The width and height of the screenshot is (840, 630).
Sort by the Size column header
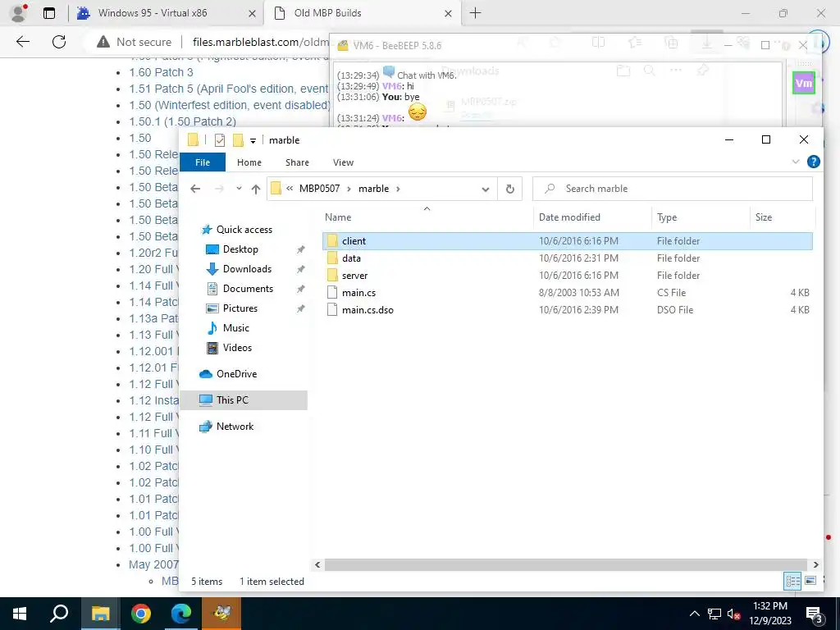click(782, 217)
